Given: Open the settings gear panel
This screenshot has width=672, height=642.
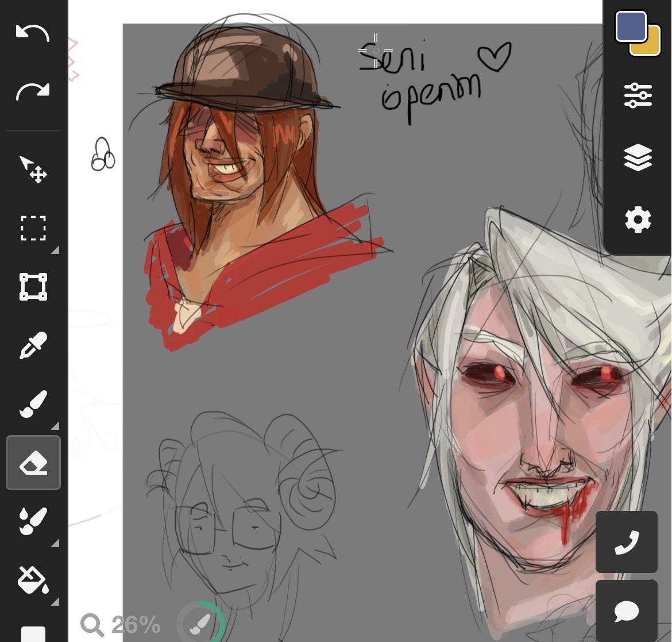Looking at the screenshot, I should point(638,218).
